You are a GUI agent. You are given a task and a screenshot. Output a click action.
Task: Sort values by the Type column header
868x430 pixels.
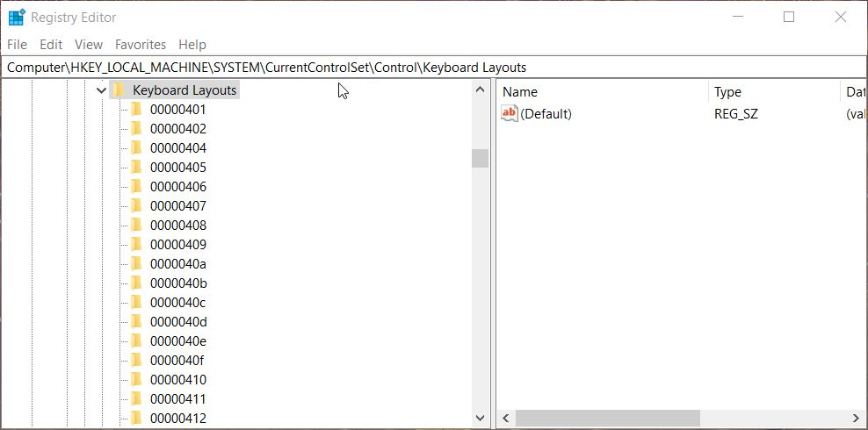coord(774,92)
